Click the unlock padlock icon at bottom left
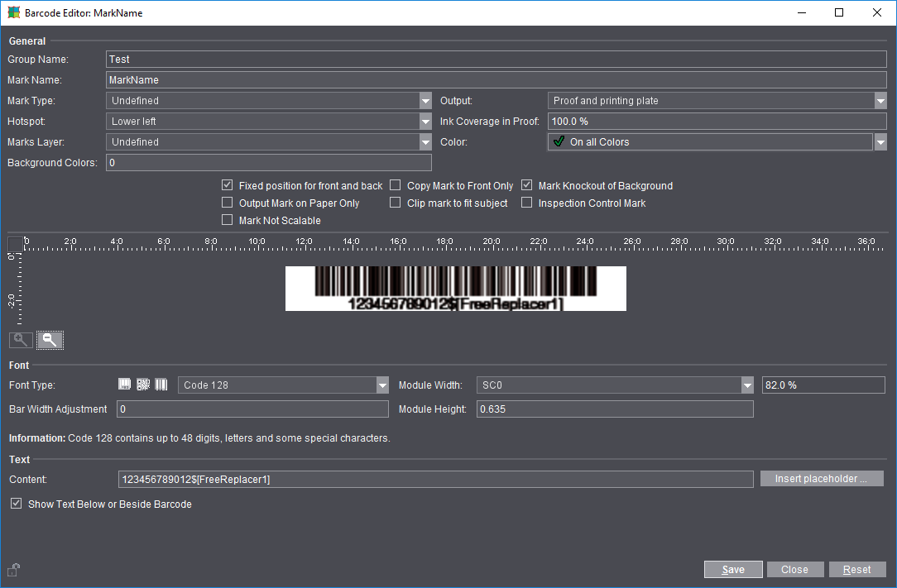This screenshot has width=897, height=588. tap(13, 569)
